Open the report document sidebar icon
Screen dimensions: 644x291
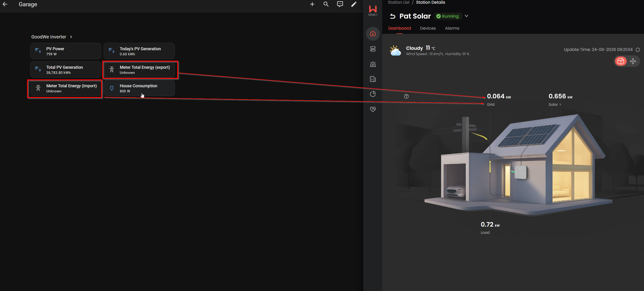[x=373, y=79]
